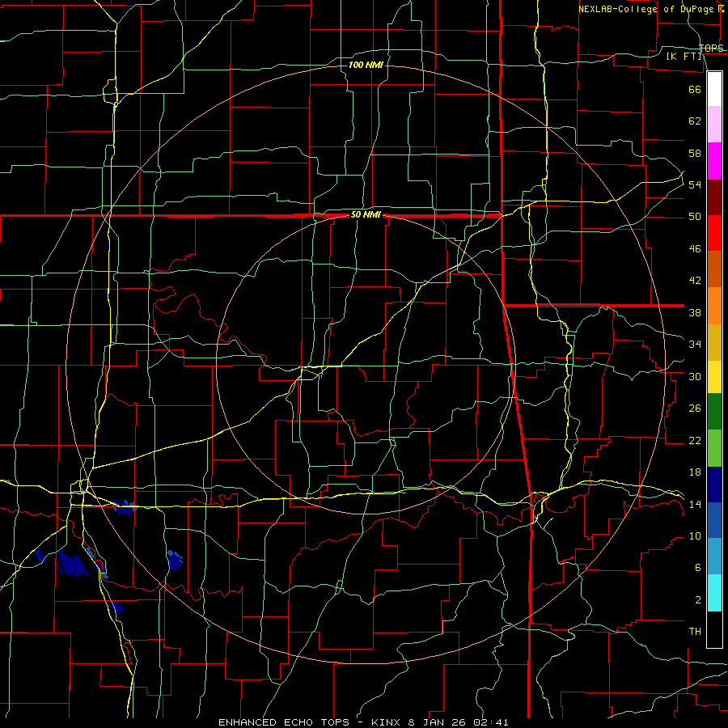Screen dimensions: 728x728
Task: Select the dark orange scale swatch
Action: [714, 269]
